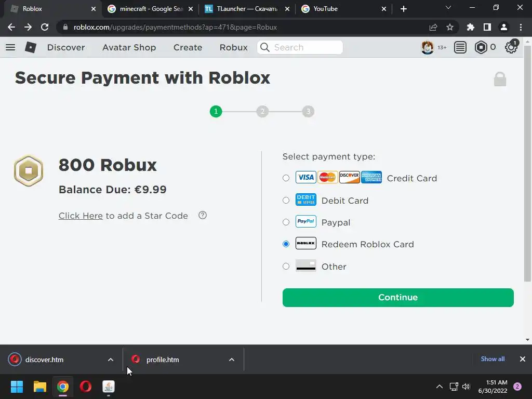This screenshot has width=532, height=399.
Task: Open the Roblox hamburger navigation menu
Action: pos(10,47)
